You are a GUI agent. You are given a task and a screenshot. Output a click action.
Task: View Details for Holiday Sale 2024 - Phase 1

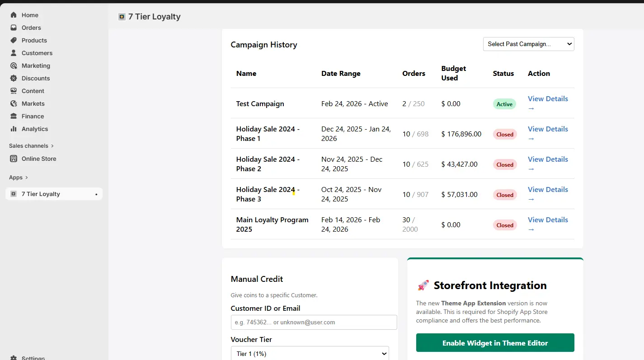coord(548,134)
